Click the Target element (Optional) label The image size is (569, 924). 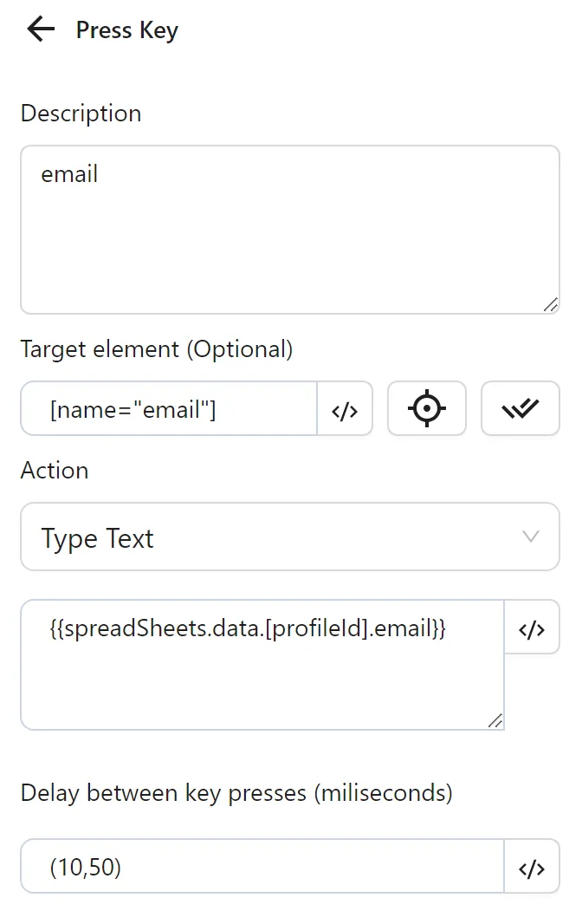coord(157,348)
